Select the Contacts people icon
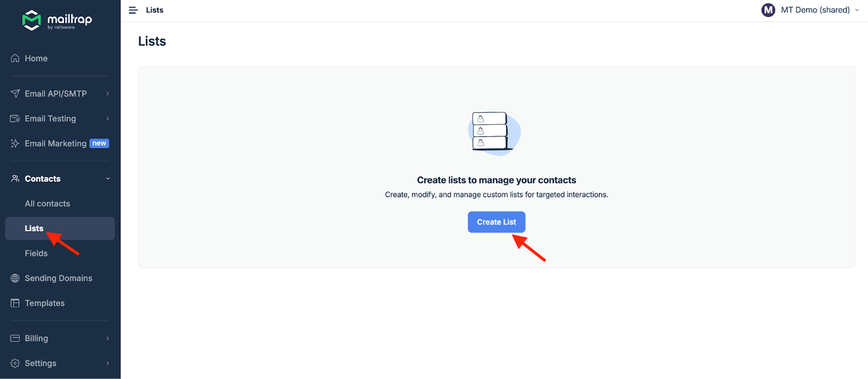Viewport: 868px width, 379px height. click(15, 179)
